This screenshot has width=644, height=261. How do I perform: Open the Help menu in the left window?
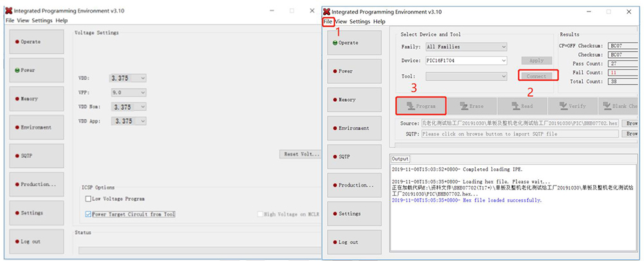pos(61,21)
